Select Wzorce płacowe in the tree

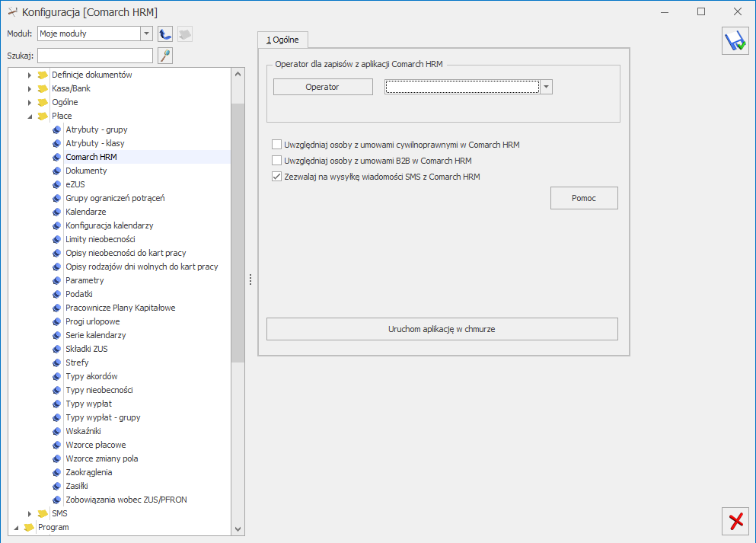pos(95,445)
